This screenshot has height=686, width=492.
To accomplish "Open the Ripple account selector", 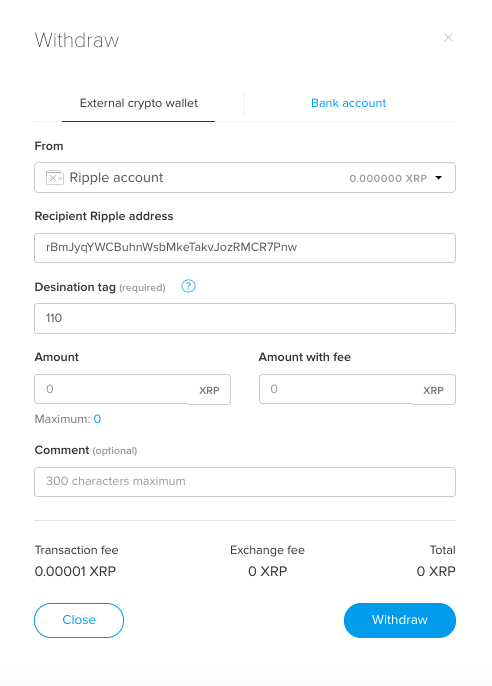I will [245, 178].
